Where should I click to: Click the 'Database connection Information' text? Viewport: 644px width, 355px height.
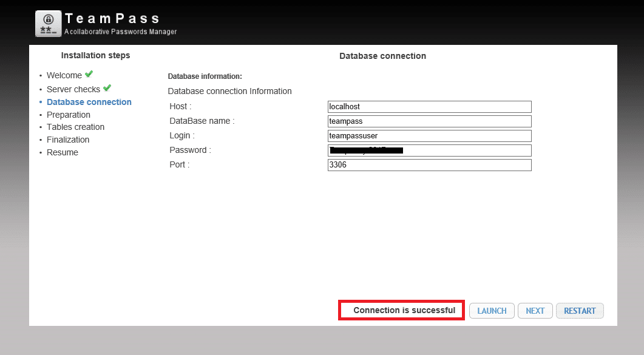pyautogui.click(x=229, y=91)
